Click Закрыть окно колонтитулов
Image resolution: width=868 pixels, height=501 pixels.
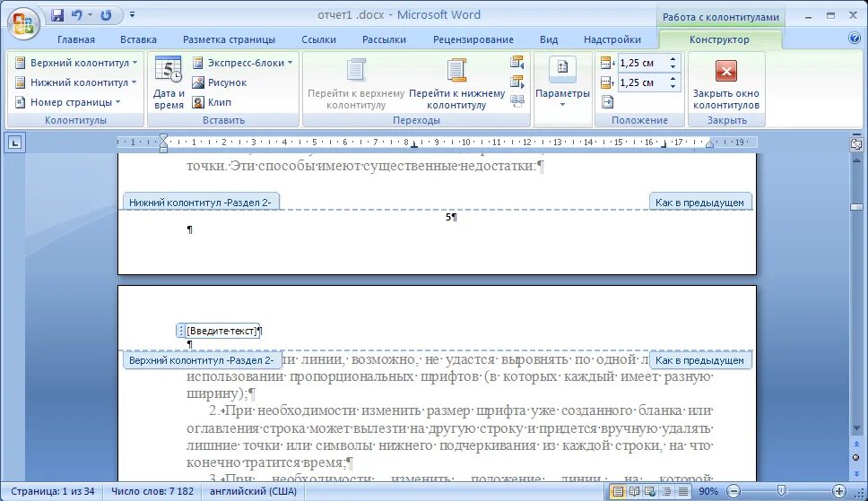point(725,83)
